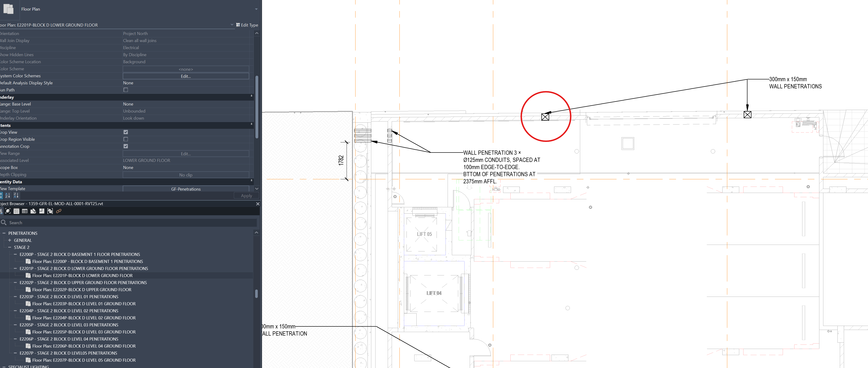
Task: Open Floor Plan E2200P Block D Basement 1 Penetrations
Action: pyautogui.click(x=88, y=262)
